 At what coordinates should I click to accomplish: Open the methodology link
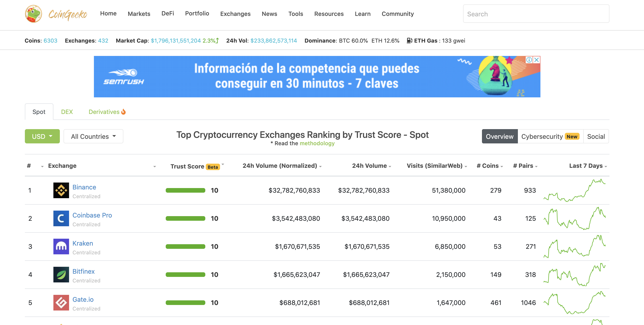click(x=317, y=143)
